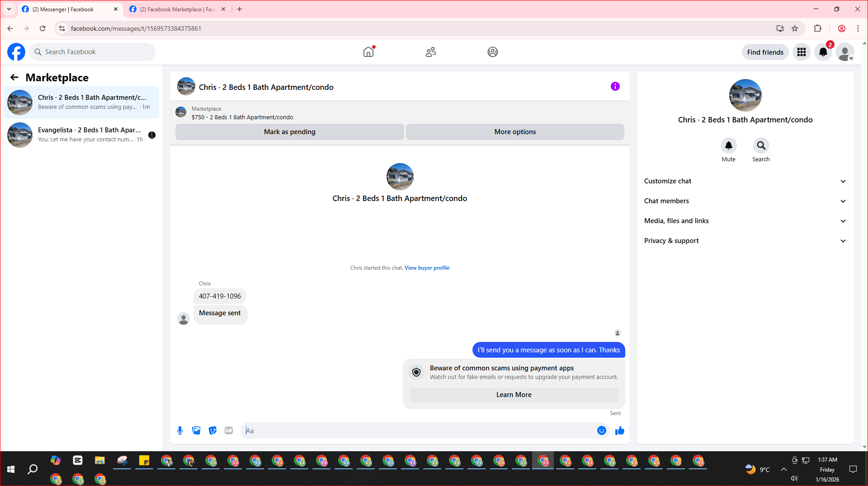Open Evangelista conversation in chat list

point(81,135)
